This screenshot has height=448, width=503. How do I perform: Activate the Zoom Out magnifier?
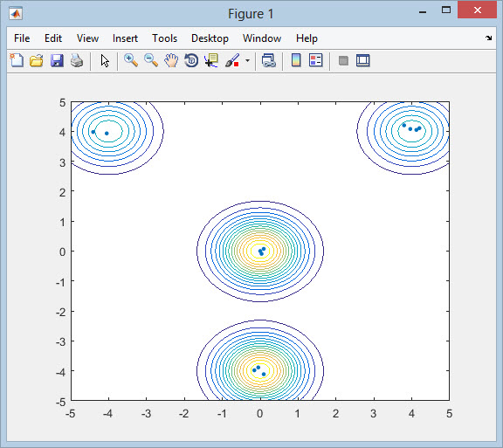[151, 60]
